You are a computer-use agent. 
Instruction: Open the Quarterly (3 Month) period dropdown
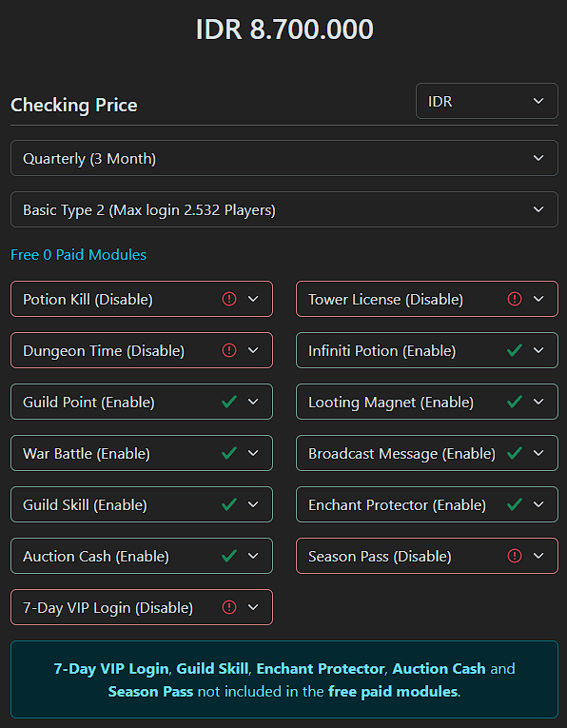[x=283, y=158]
